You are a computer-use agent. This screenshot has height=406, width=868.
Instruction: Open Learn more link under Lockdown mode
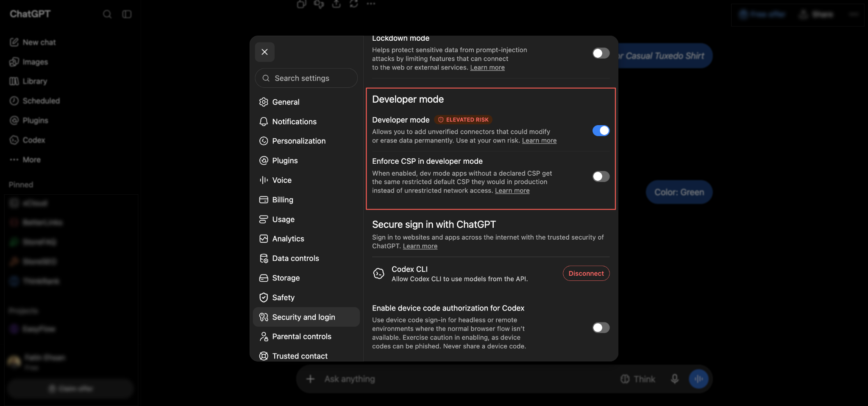point(487,67)
